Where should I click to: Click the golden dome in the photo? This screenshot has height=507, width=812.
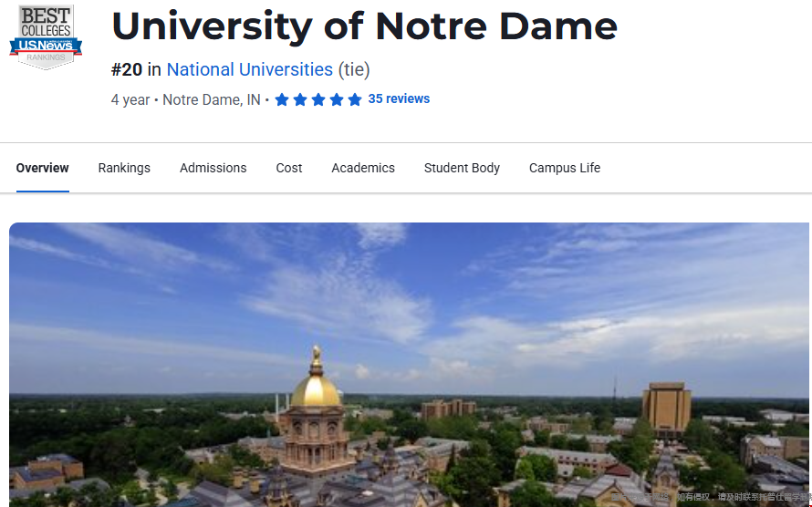(316, 388)
